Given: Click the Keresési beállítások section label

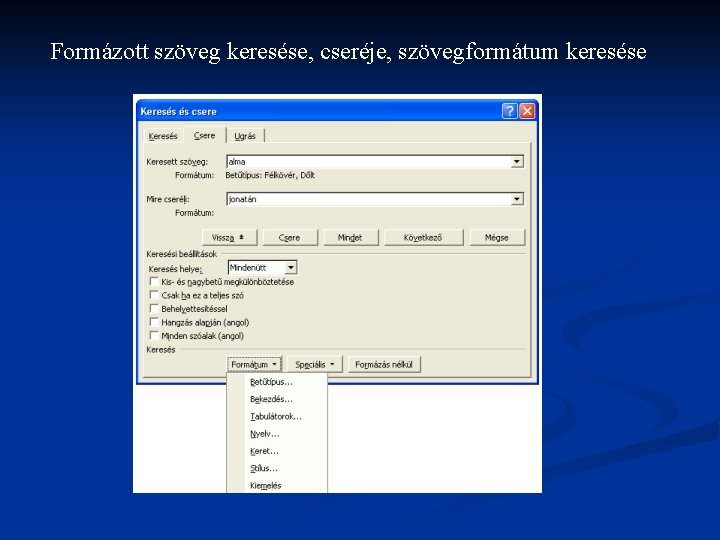Looking at the screenshot, I should [181, 253].
